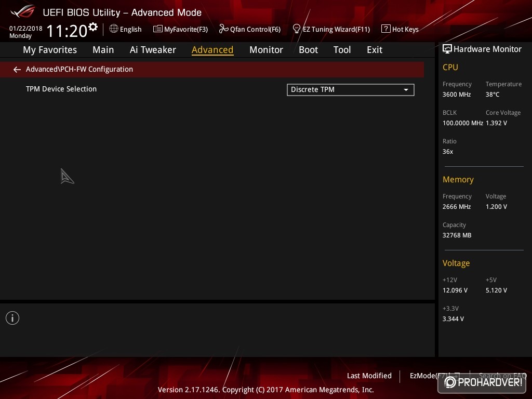Viewport: 532px width, 399px height.
Task: Click the Memory section heading
Action: (x=458, y=179)
